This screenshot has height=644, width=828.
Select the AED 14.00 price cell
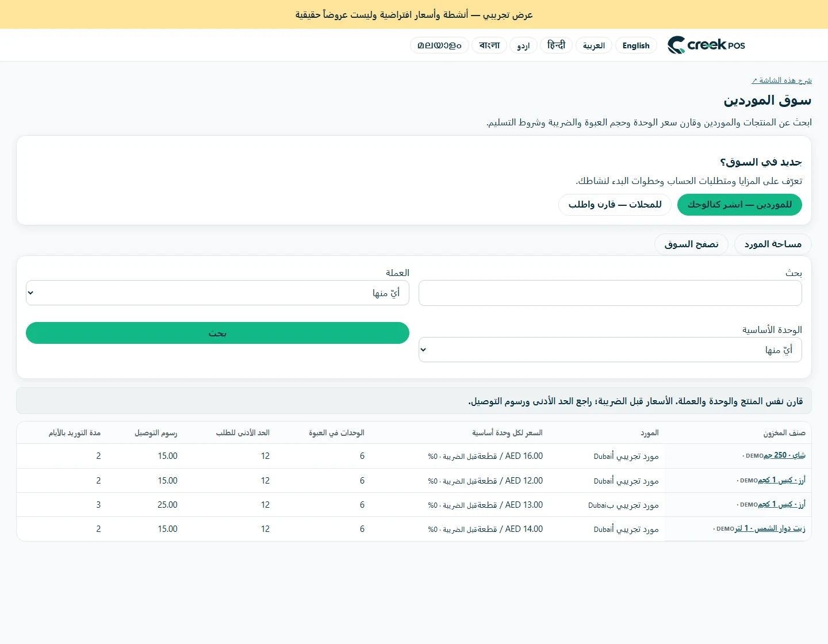[485, 529]
